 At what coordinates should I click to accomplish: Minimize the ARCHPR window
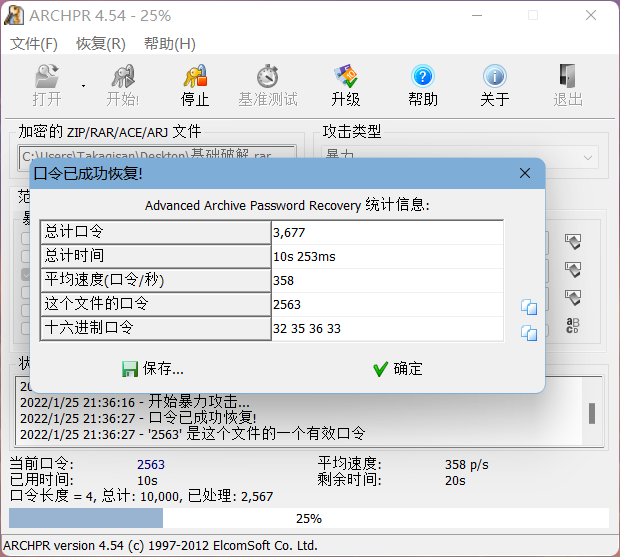tap(477, 15)
